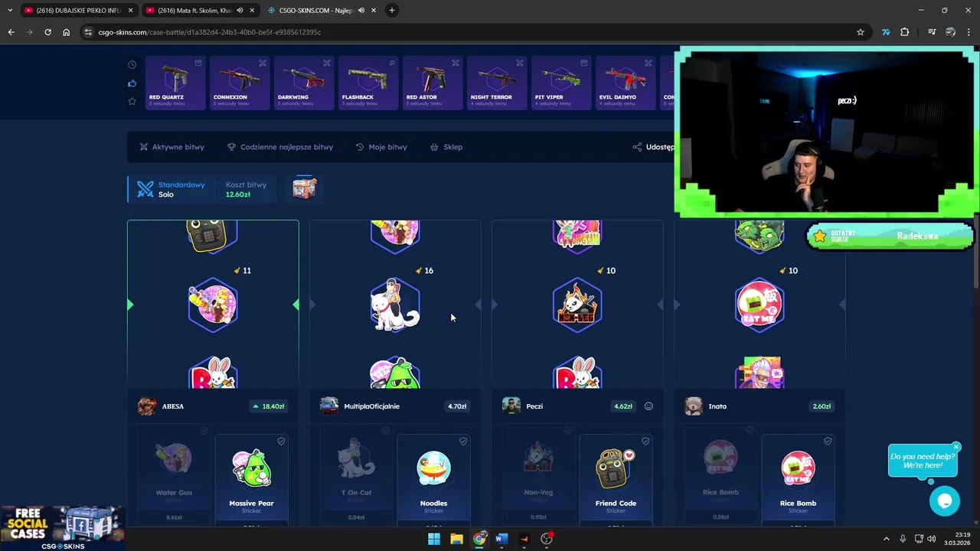This screenshot has width=980, height=551.
Task: Click ABESA player avatar
Action: click(x=147, y=406)
